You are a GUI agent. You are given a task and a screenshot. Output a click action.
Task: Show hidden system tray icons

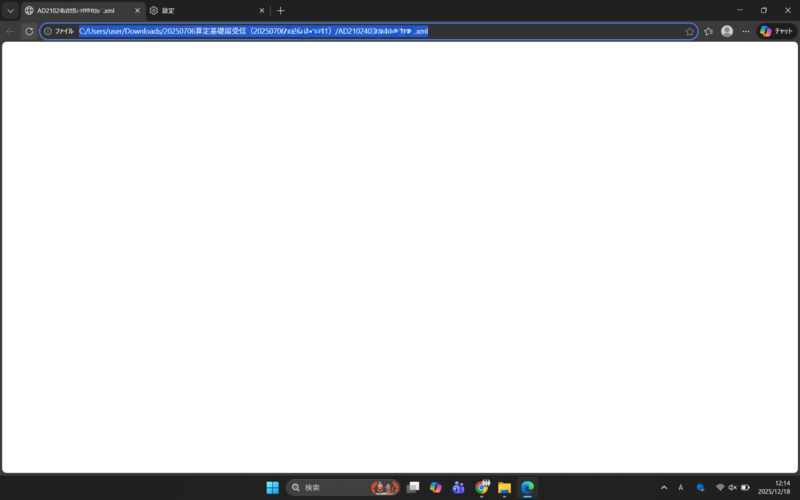point(664,487)
